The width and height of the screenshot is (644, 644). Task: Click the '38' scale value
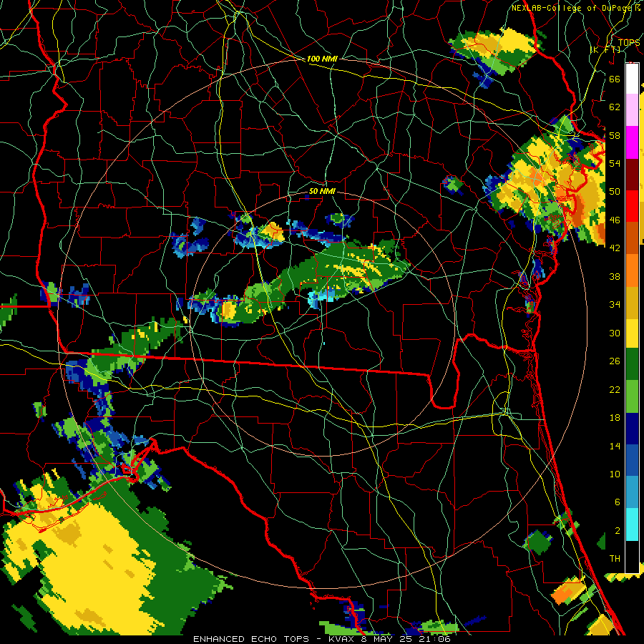click(615, 276)
